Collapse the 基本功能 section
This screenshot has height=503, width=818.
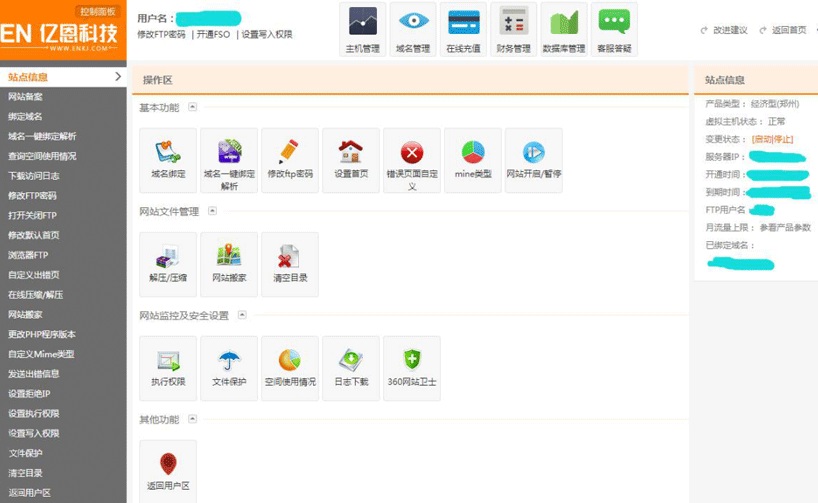pyautogui.click(x=192, y=107)
